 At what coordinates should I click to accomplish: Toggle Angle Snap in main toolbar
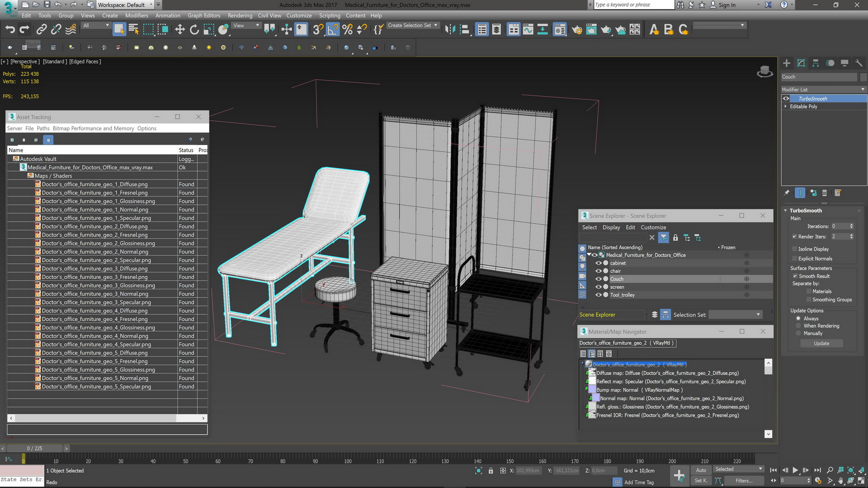point(333,30)
